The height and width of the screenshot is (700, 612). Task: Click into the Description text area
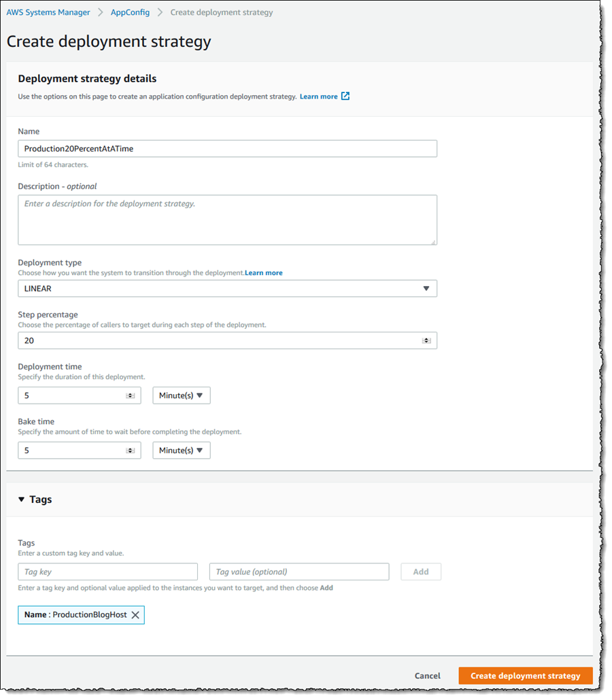(227, 220)
